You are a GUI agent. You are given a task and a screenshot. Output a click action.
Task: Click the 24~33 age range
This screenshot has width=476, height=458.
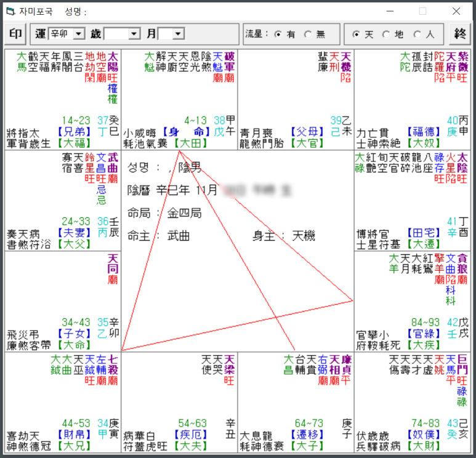pyautogui.click(x=76, y=221)
